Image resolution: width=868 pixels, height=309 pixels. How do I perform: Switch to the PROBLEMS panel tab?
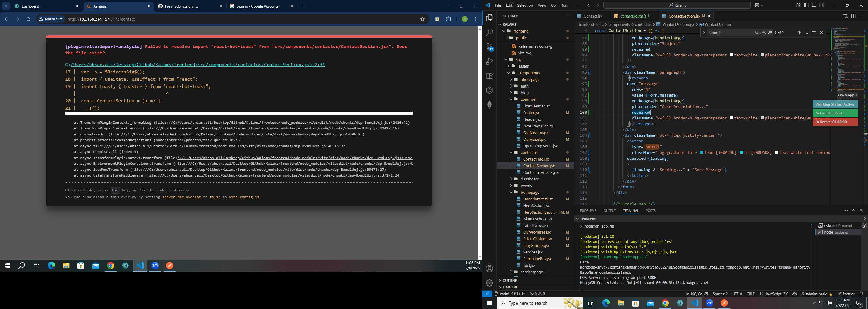(x=588, y=211)
